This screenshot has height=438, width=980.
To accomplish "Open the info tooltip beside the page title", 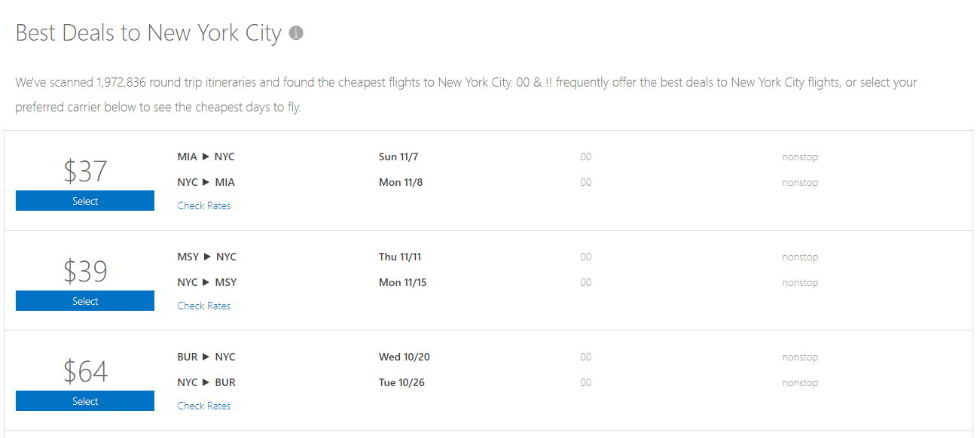I will tap(294, 32).
